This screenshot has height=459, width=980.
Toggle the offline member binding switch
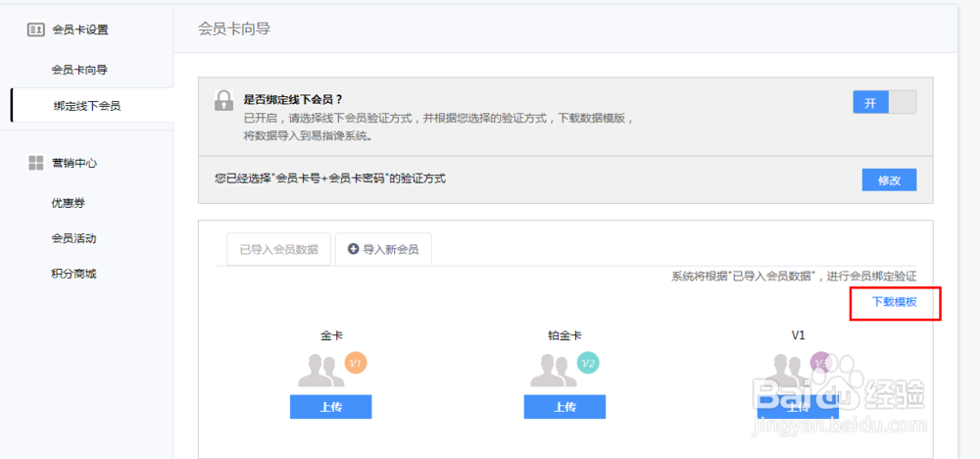[x=884, y=103]
